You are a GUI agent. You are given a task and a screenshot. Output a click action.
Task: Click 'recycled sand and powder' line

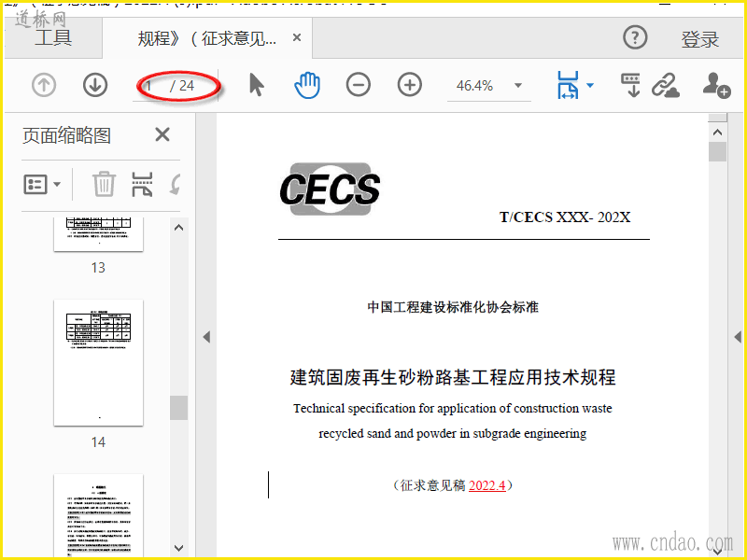(453, 434)
